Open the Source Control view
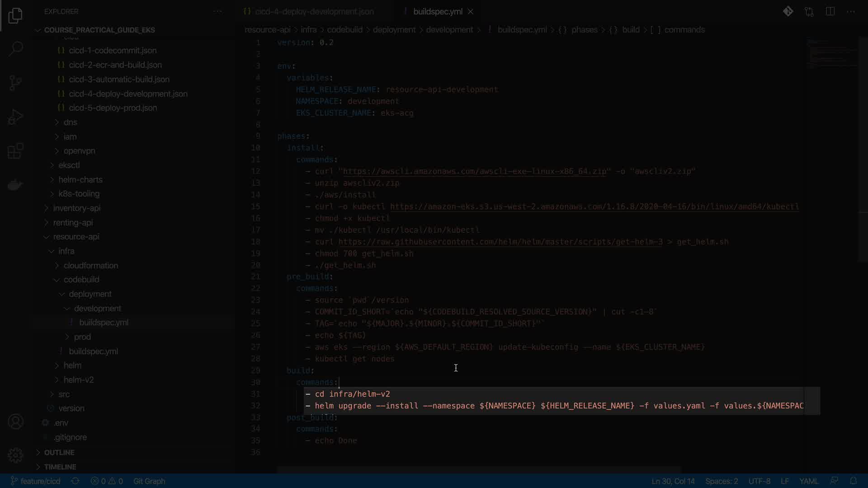 (15, 83)
